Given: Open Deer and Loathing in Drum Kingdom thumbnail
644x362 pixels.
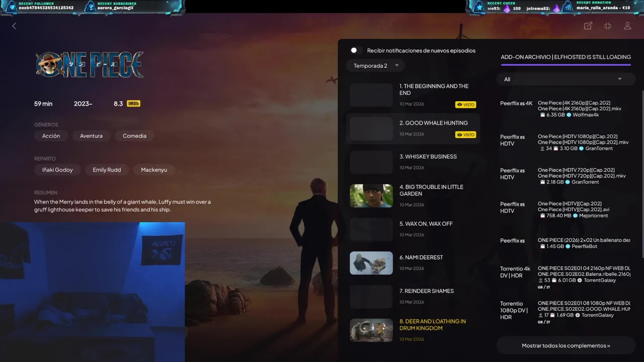Looking at the screenshot, I should (x=371, y=330).
